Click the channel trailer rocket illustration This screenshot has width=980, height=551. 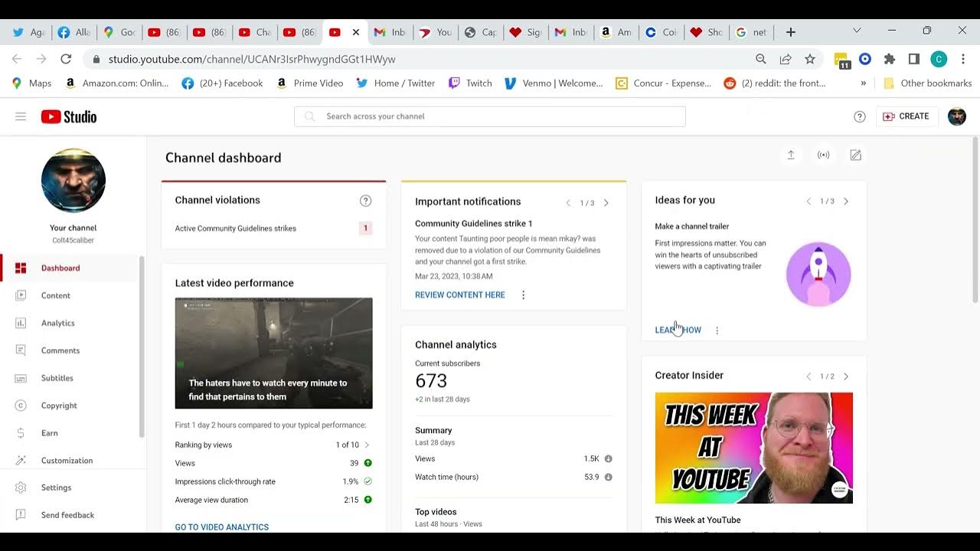tap(818, 274)
